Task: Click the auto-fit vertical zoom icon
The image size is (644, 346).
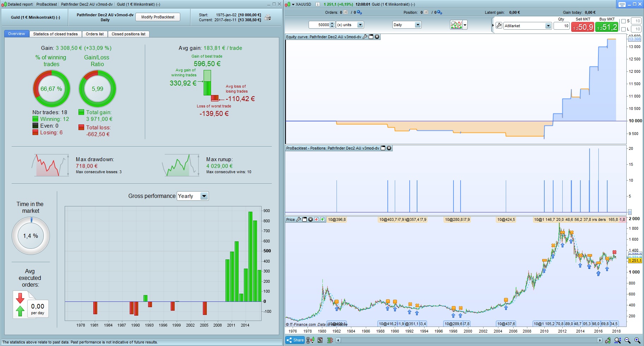Action: [x=617, y=340]
